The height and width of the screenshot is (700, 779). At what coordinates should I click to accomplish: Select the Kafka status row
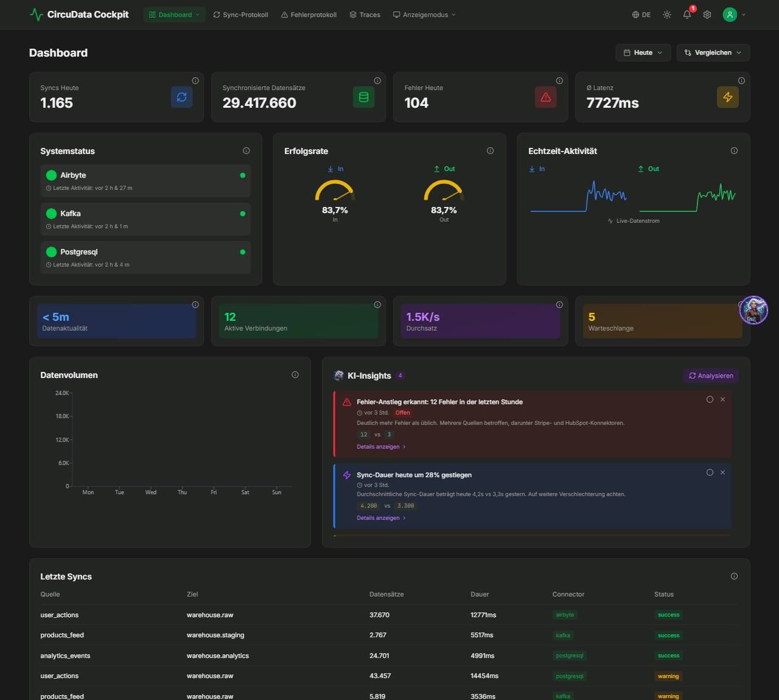[x=145, y=219]
